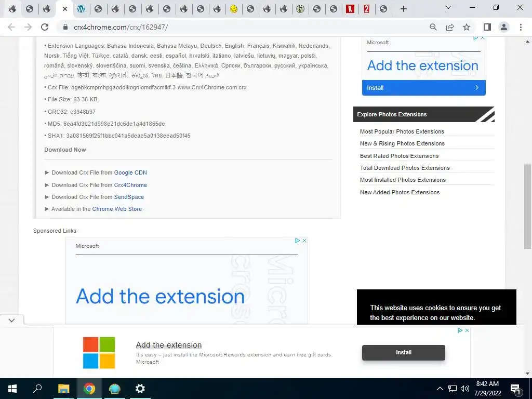The height and width of the screenshot is (399, 532).
Task: Select the MD5 hash line
Action: tap(104, 124)
